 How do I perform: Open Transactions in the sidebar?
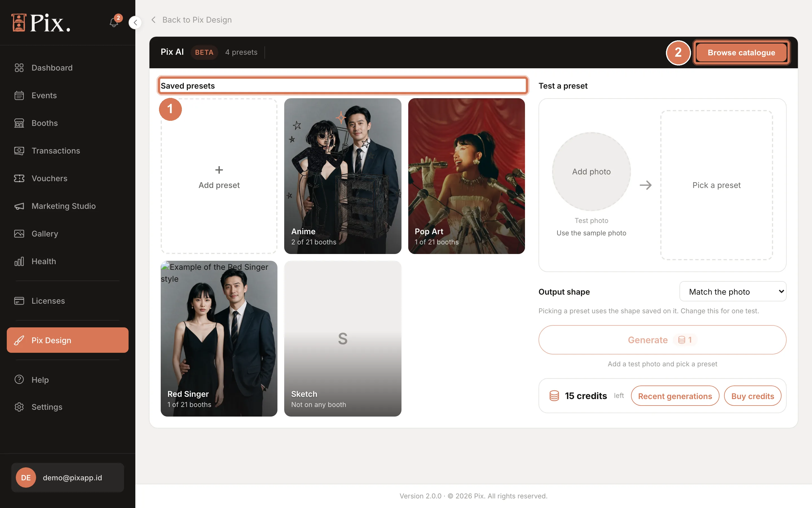point(67,151)
